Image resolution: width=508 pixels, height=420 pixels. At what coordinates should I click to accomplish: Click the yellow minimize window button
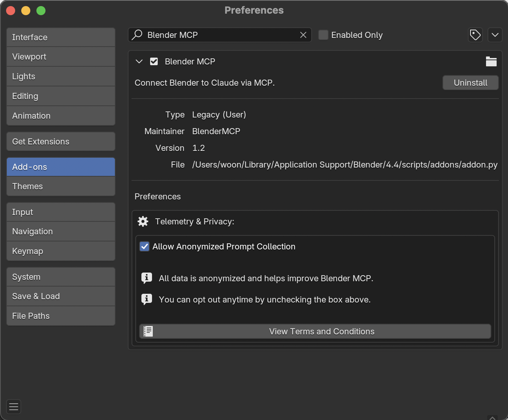click(26, 11)
